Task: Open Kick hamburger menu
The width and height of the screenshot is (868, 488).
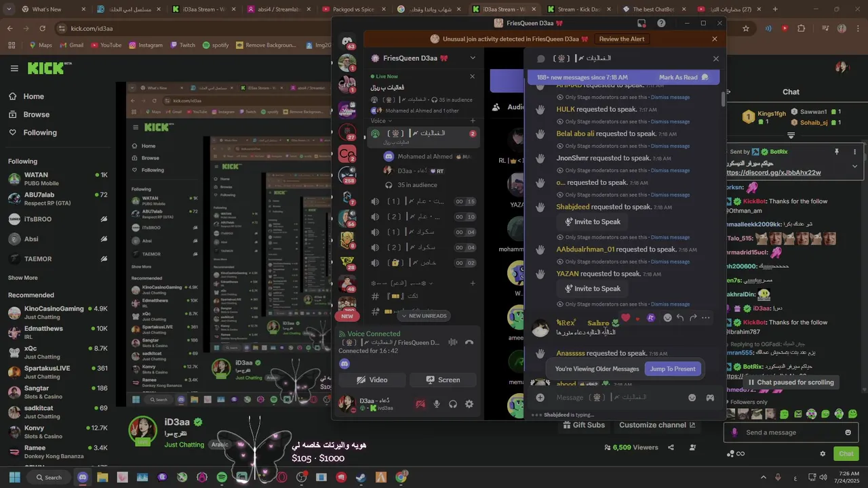Action: [14, 68]
